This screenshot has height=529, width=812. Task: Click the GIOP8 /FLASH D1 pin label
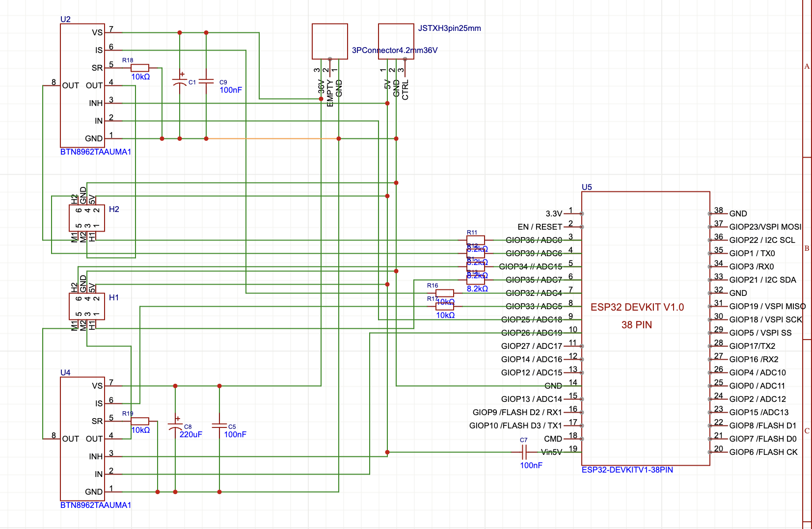click(x=763, y=425)
